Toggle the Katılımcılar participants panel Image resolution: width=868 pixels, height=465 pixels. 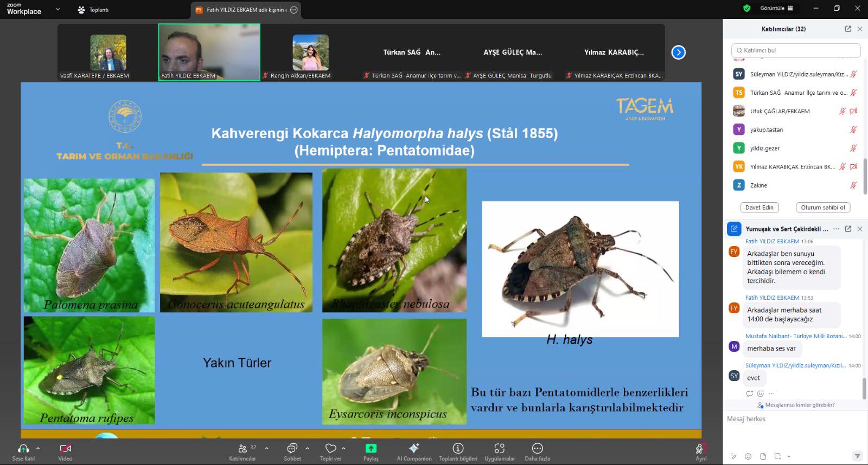click(242, 449)
